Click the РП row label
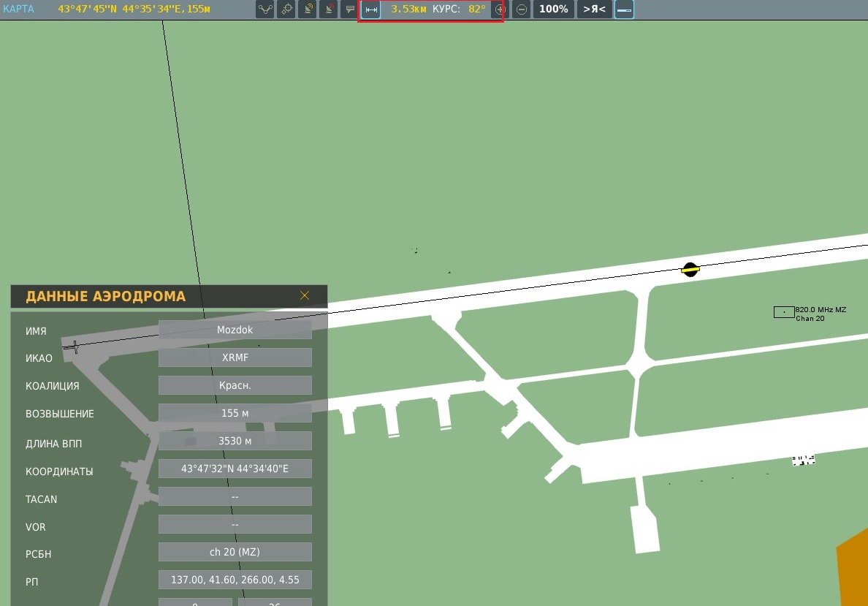 31,582
